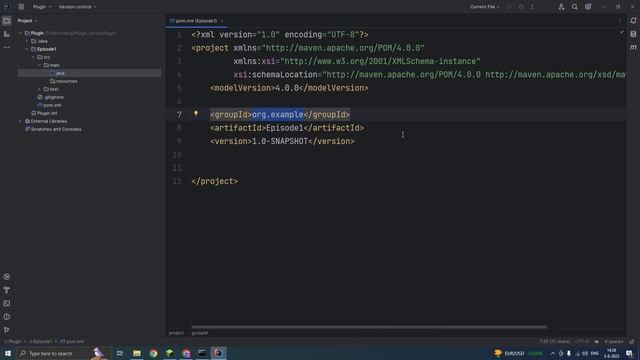
Task: Collapse the main folder
Action: tap(40, 65)
